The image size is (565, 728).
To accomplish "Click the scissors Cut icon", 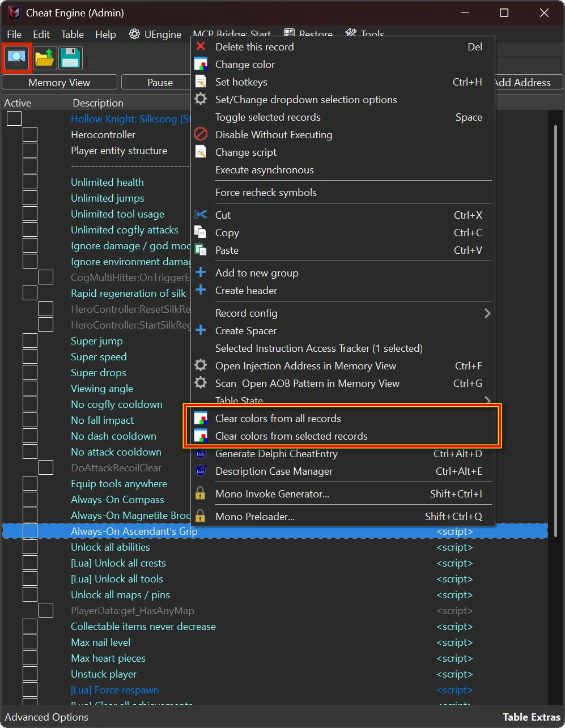I will click(x=201, y=215).
